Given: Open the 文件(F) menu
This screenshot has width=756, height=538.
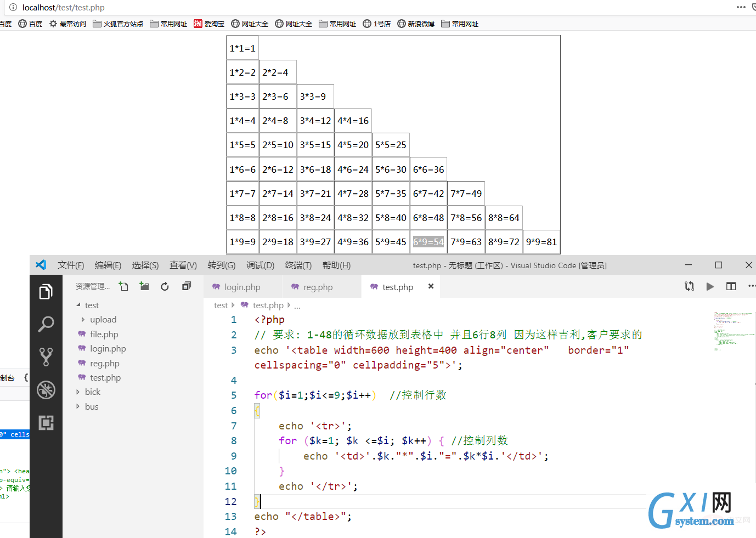Looking at the screenshot, I should (x=71, y=265).
